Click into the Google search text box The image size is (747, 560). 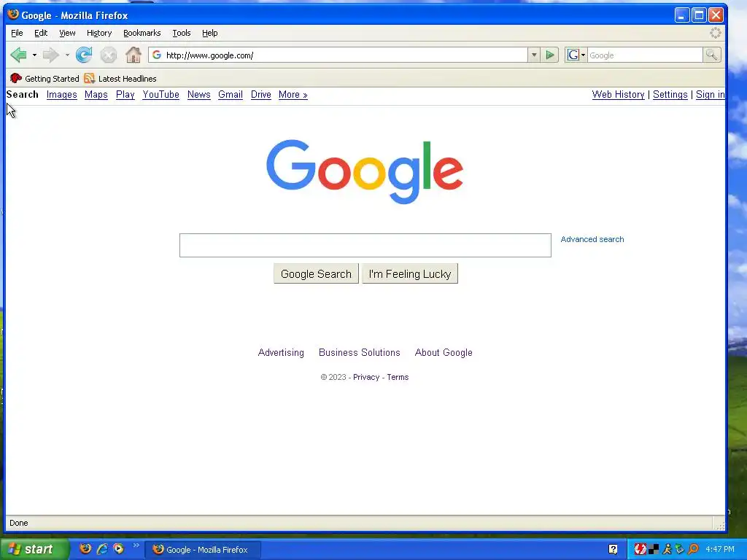pyautogui.click(x=365, y=245)
